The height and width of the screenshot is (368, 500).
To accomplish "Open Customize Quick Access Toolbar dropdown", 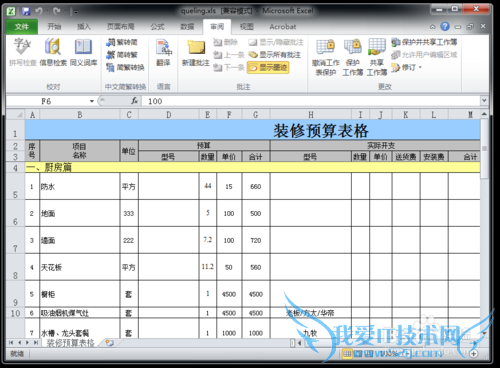I will pyautogui.click(x=76, y=12).
